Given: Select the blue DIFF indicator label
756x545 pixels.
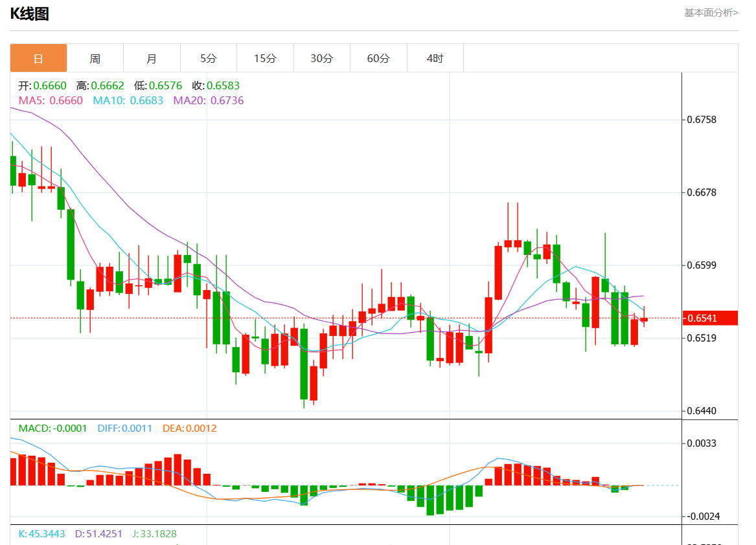Looking at the screenshot, I should point(124,428).
